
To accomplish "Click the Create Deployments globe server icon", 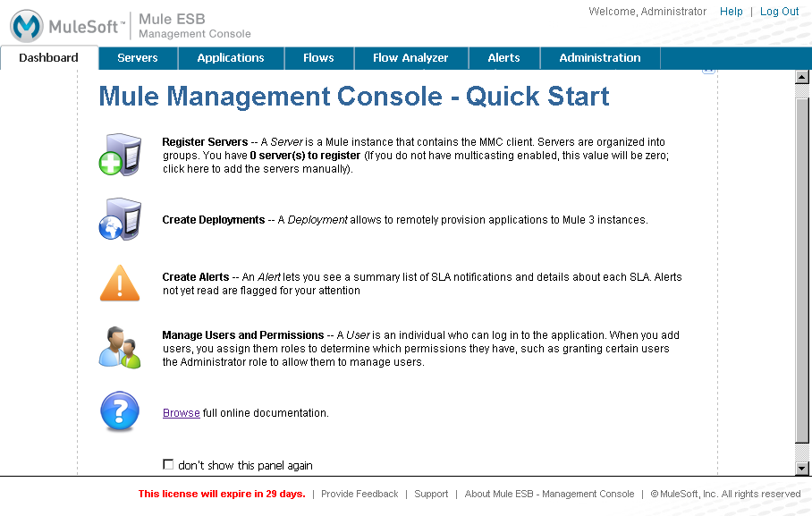I will click(x=119, y=219).
